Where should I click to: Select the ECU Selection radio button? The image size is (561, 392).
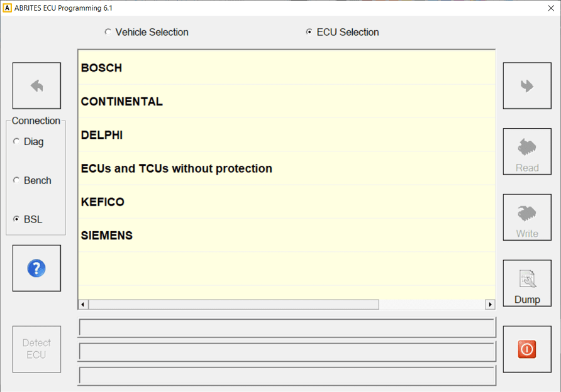pos(309,32)
